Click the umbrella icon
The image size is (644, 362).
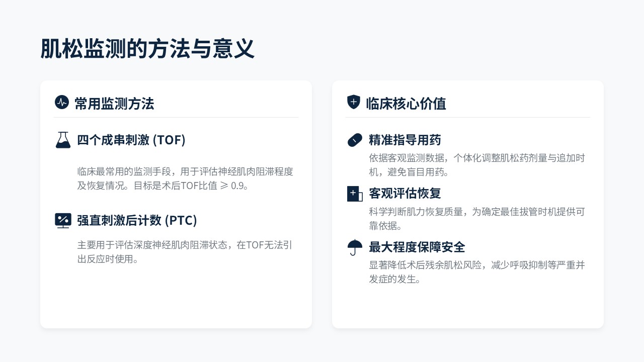pos(355,247)
